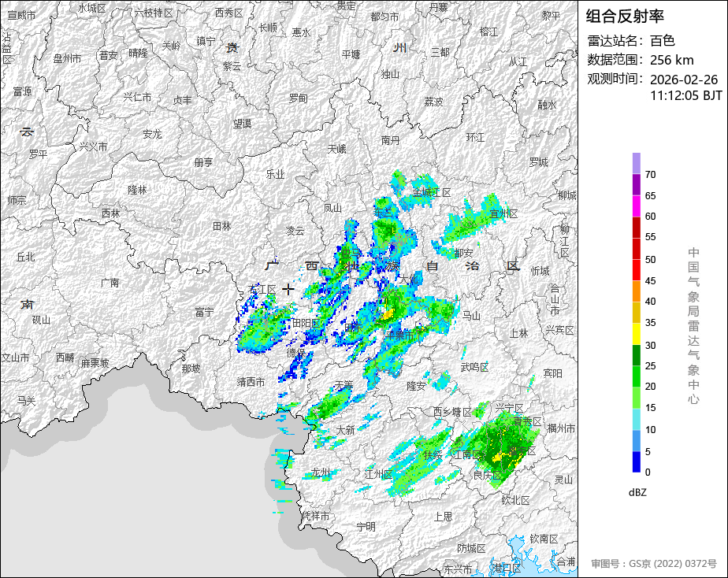Click the 金城江区 map label

pos(432,192)
